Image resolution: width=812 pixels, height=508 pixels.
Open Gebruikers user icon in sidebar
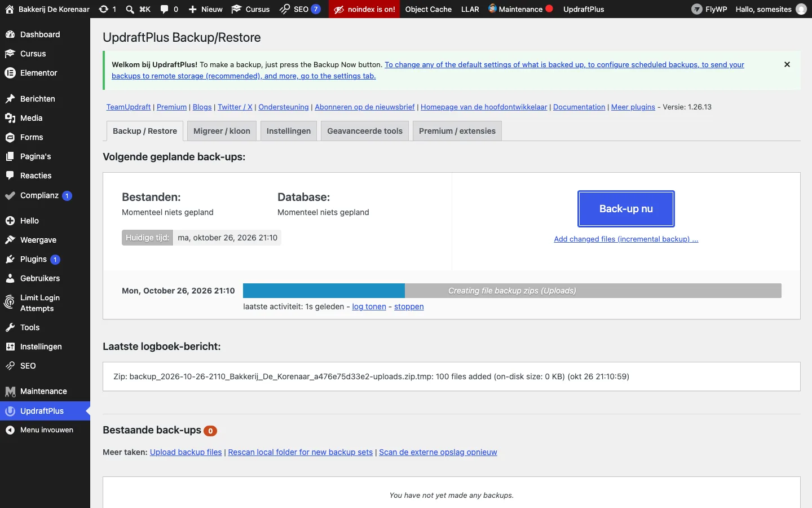pos(10,278)
